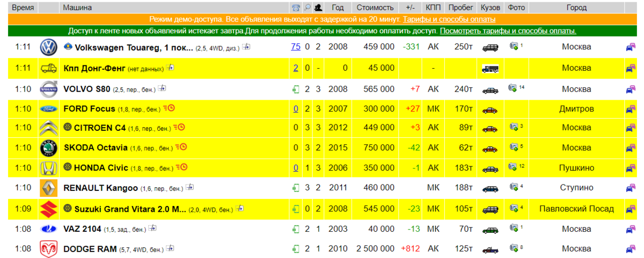Sort by the Год column header
The width and height of the screenshot is (644, 258).
coord(338,8)
